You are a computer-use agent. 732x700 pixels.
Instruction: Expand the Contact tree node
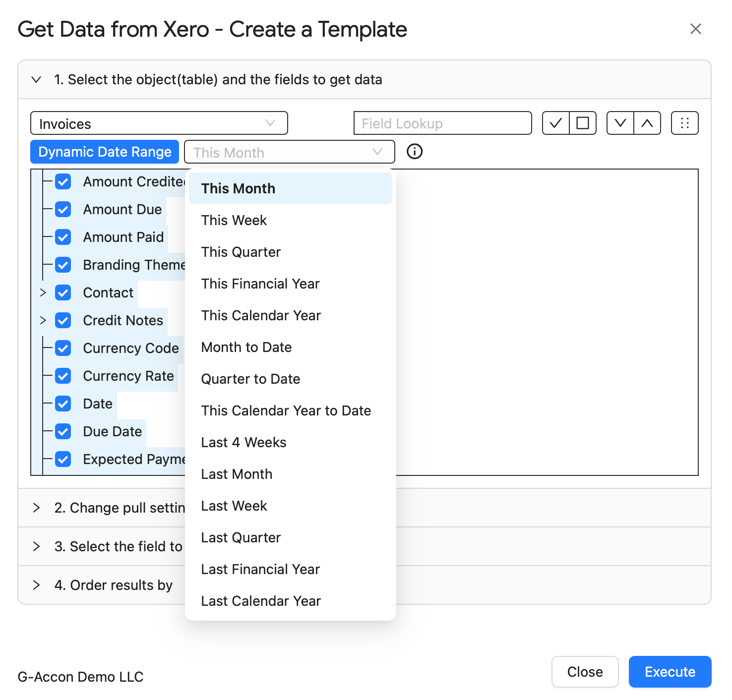[x=43, y=292]
